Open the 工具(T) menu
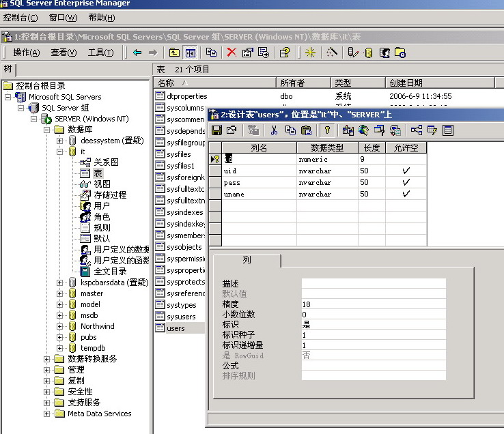The image size is (504, 434). click(100, 53)
